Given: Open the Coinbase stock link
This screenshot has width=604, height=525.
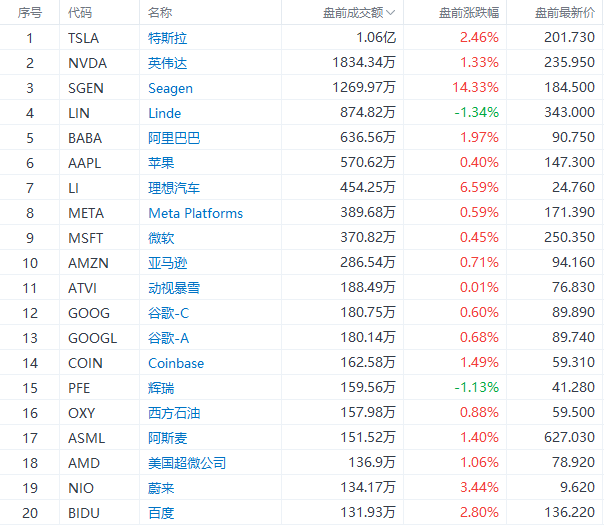Looking at the screenshot, I should tap(176, 363).
